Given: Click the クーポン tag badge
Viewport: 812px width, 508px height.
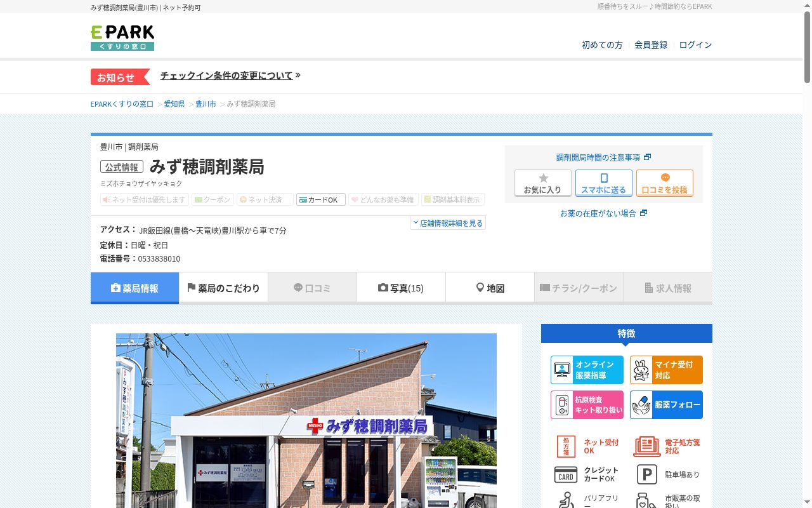Looking at the screenshot, I should (x=213, y=199).
